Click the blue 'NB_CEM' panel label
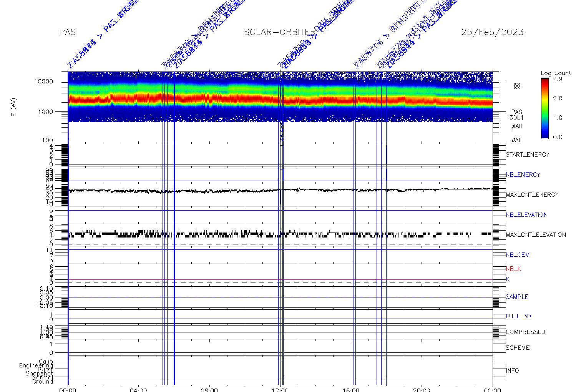581x392 pixels. click(518, 255)
